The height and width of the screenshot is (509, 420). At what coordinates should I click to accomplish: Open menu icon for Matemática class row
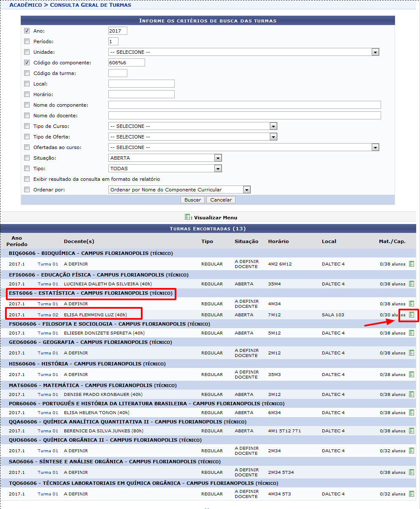point(412,394)
